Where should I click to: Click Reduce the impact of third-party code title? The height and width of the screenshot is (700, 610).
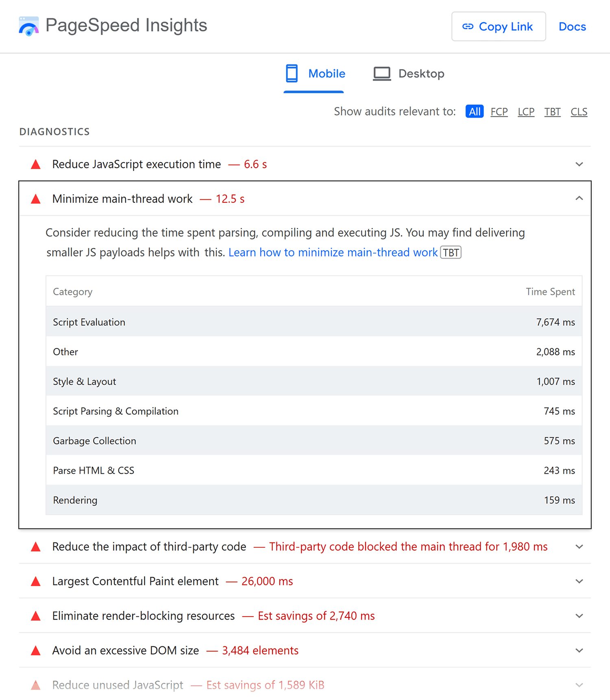click(x=149, y=547)
